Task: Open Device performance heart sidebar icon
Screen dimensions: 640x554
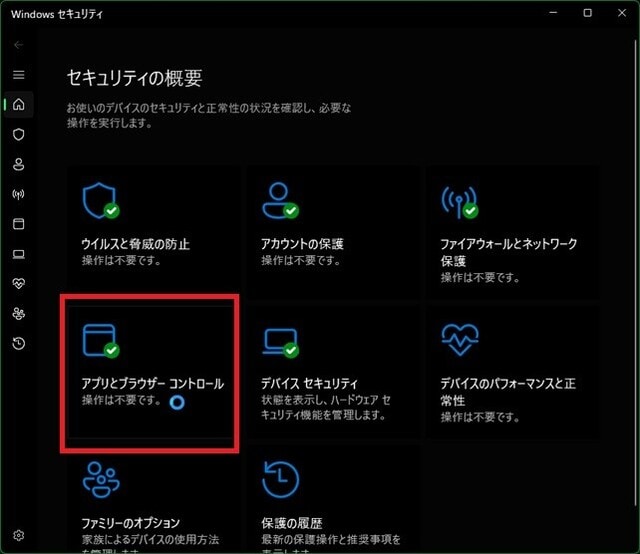Action: click(x=19, y=283)
